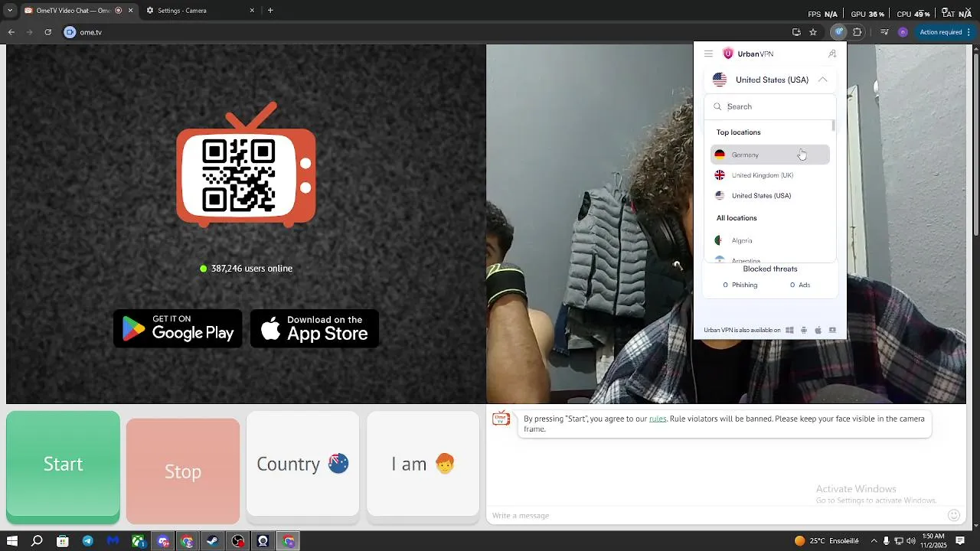Viewport: 980px width, 551px height.
Task: Click the ome.tv address bar
Action: point(429,32)
